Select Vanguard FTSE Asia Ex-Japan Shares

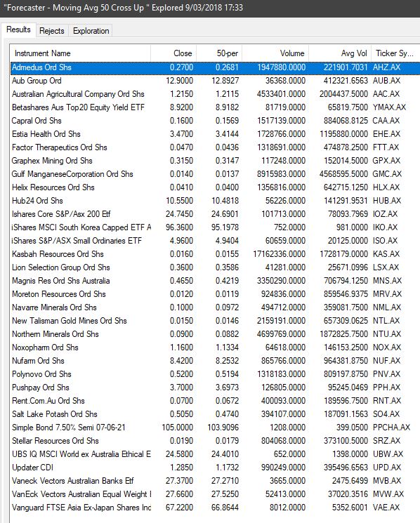pos(215,508)
